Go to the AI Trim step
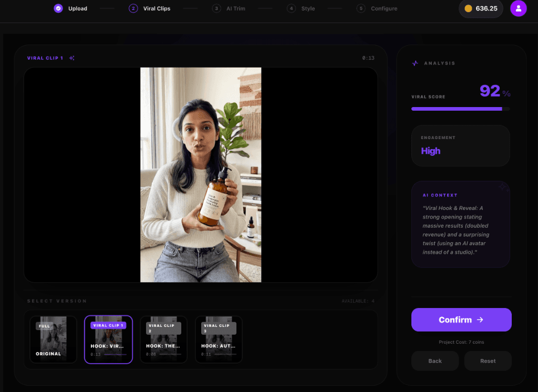The image size is (538, 392). point(229,8)
